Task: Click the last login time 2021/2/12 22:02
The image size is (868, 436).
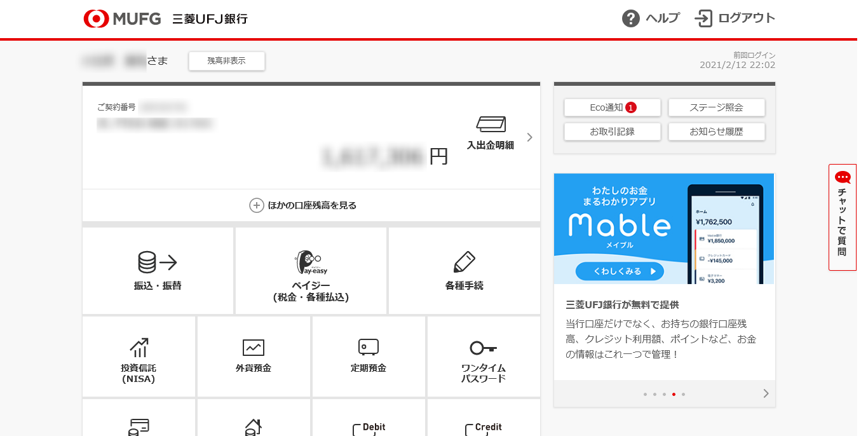Action: coord(737,65)
